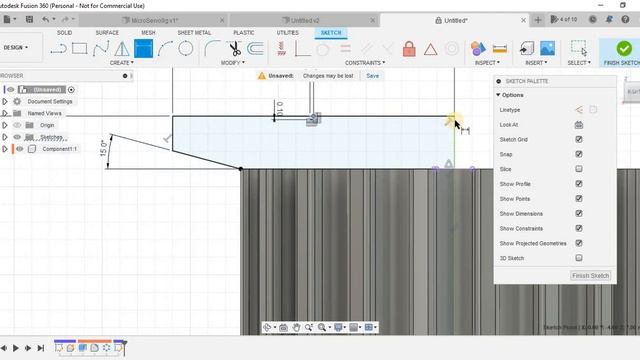The image size is (640, 360).
Task: Click the Undo arrow
Action: [x=45, y=19]
